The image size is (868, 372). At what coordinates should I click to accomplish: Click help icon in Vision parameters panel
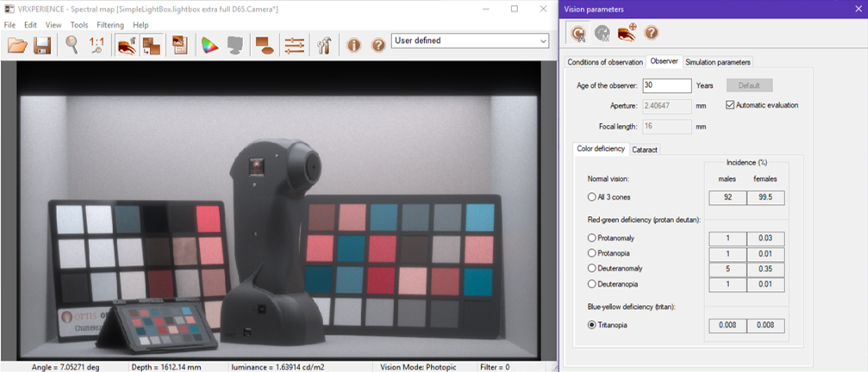coord(652,33)
